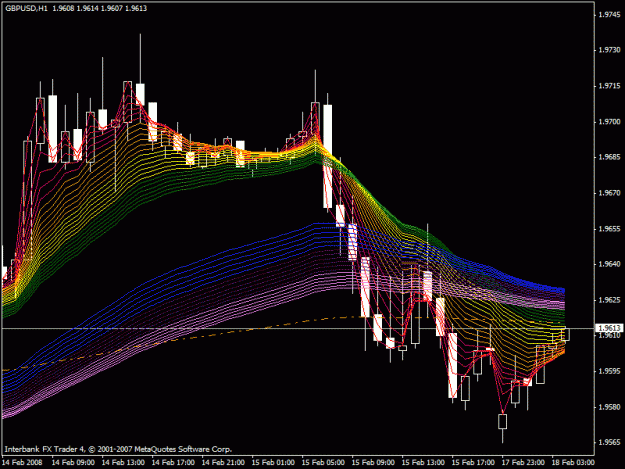
Task: Click the 15 Feb 13:00 time label
Action: click(423, 463)
